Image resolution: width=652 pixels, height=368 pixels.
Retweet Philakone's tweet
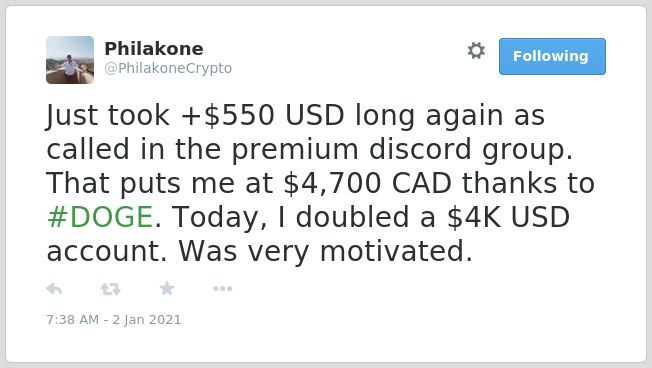111,289
